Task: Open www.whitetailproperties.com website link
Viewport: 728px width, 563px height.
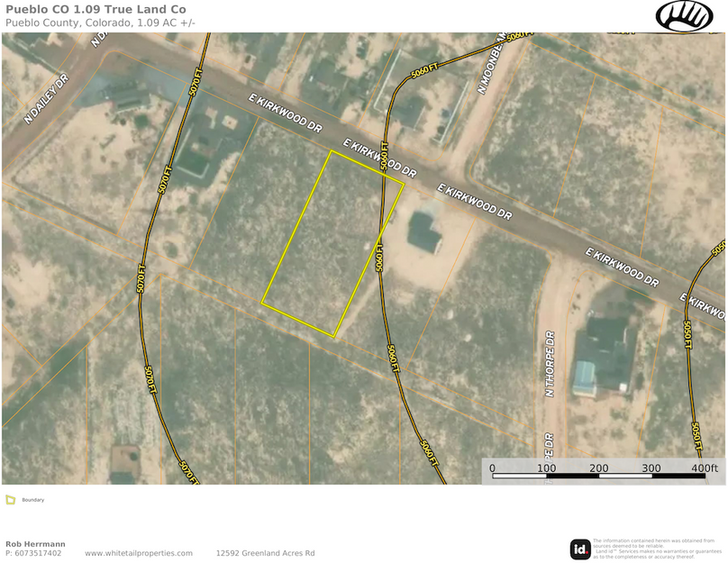Action: click(x=137, y=552)
